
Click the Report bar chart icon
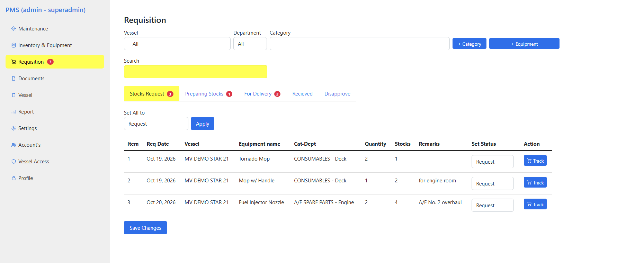(x=14, y=112)
